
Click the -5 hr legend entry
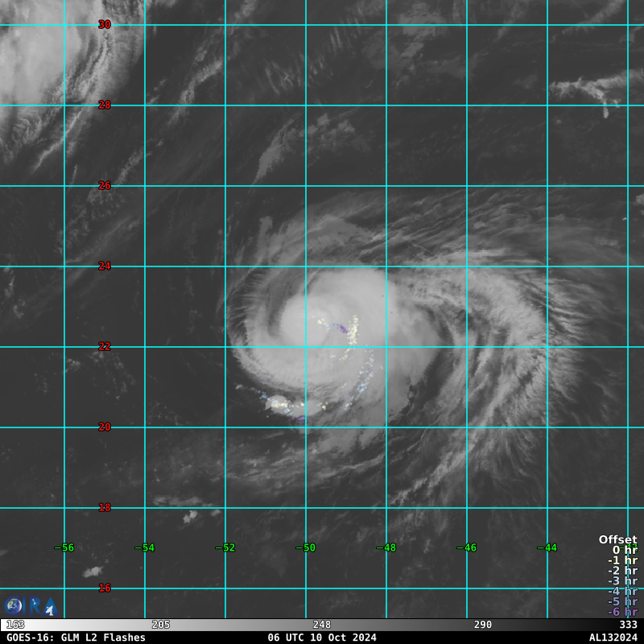622,601
